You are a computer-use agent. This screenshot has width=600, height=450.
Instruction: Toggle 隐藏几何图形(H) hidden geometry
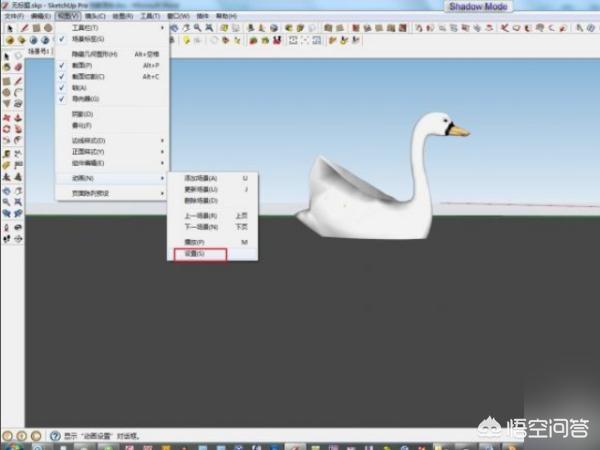pos(112,54)
